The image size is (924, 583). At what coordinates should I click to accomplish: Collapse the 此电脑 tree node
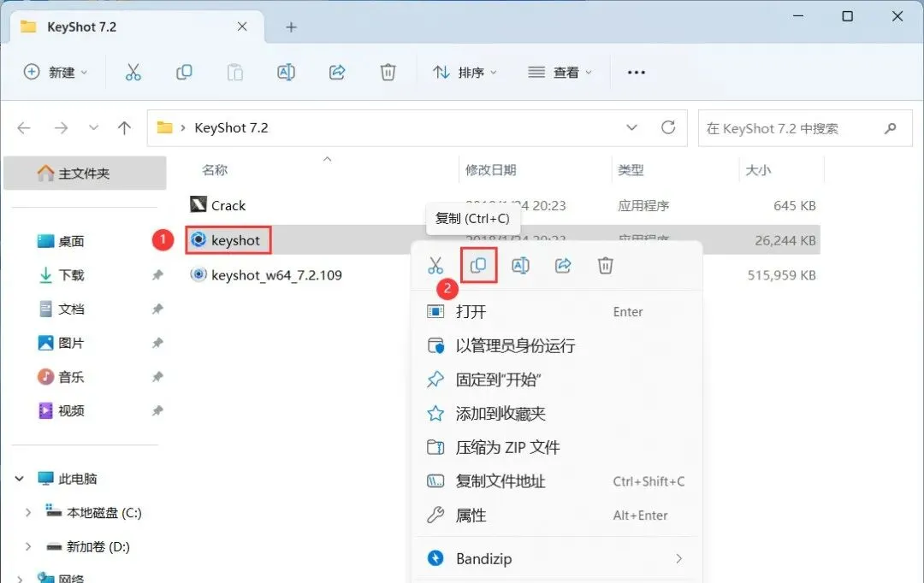(20, 479)
